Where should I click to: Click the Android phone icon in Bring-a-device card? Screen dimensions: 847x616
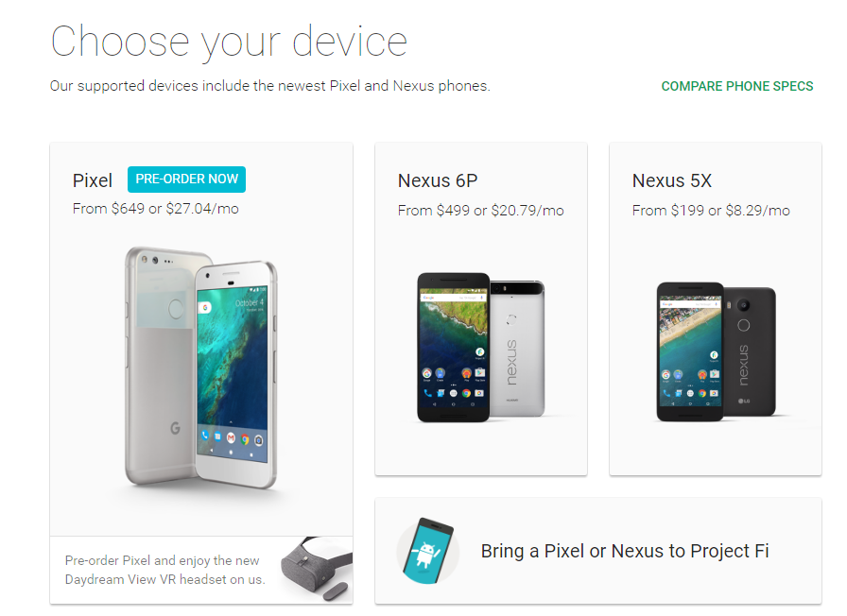(x=428, y=551)
